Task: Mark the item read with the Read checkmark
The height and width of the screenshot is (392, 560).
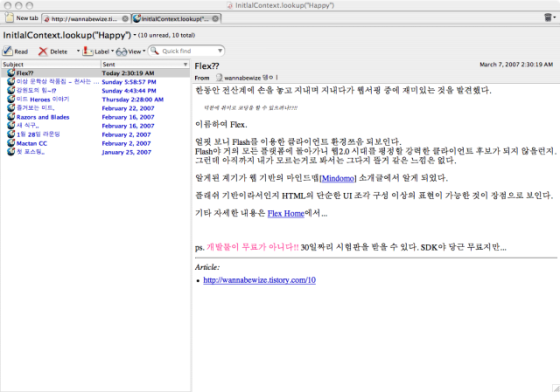Action: tap(8, 51)
